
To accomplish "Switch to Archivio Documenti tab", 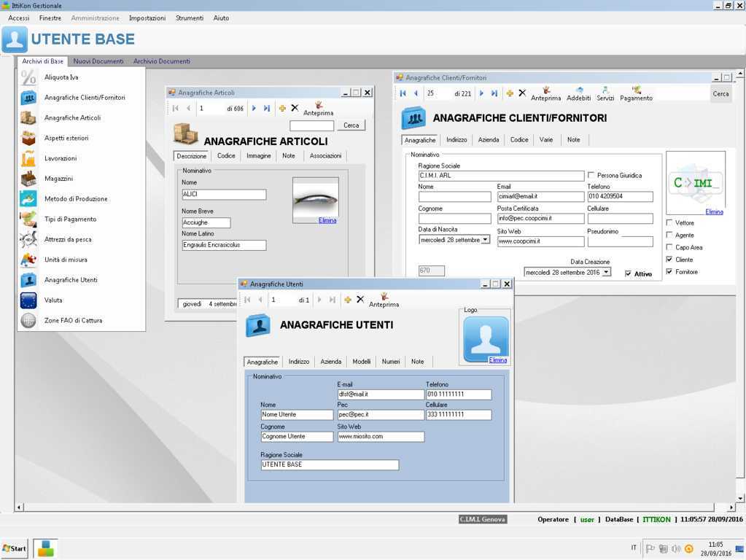I will pyautogui.click(x=162, y=61).
